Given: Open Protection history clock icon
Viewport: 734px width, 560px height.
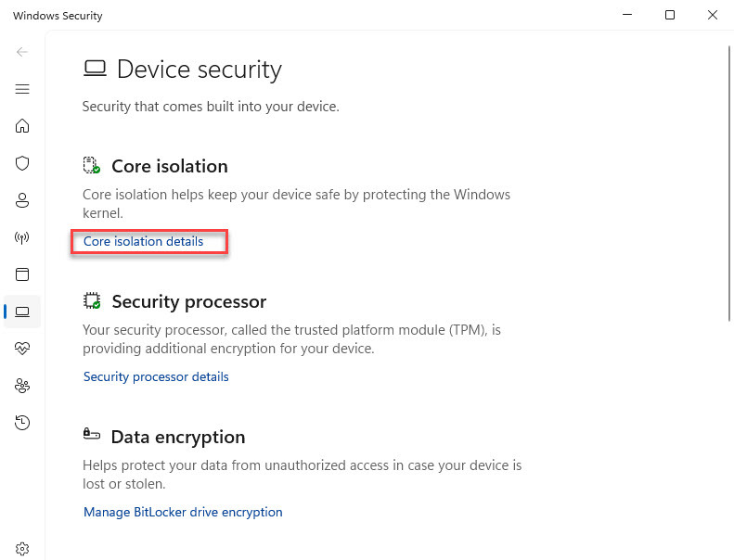Looking at the screenshot, I should [x=22, y=423].
